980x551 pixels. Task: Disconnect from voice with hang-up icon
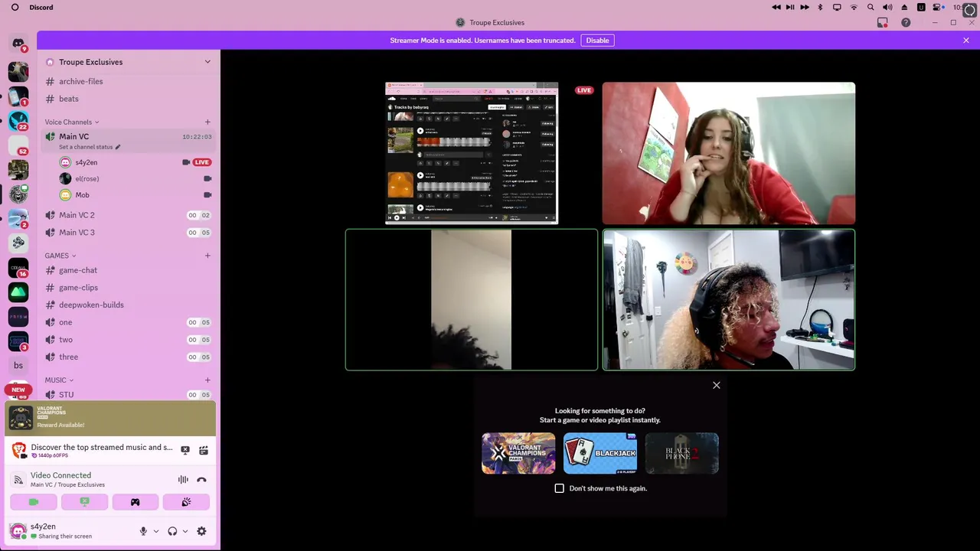click(x=201, y=480)
